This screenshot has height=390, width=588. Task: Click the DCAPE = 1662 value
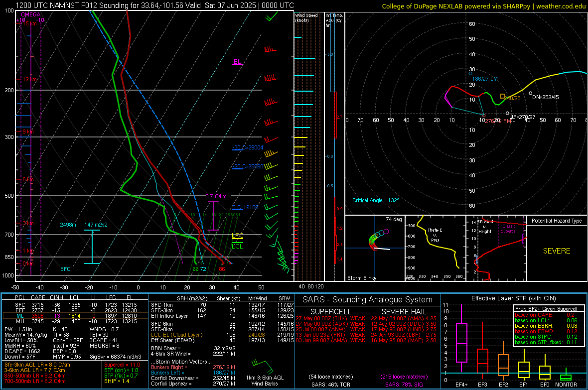click(x=22, y=351)
